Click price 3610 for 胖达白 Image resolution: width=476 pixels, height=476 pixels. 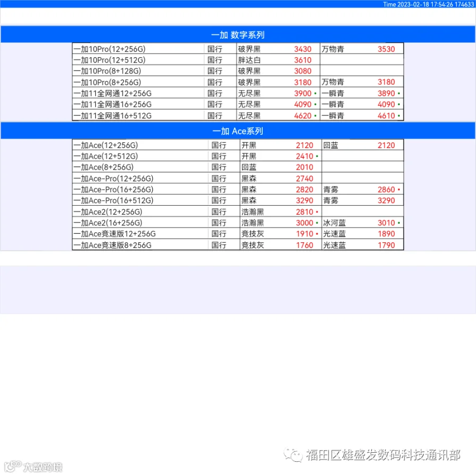tap(303, 60)
